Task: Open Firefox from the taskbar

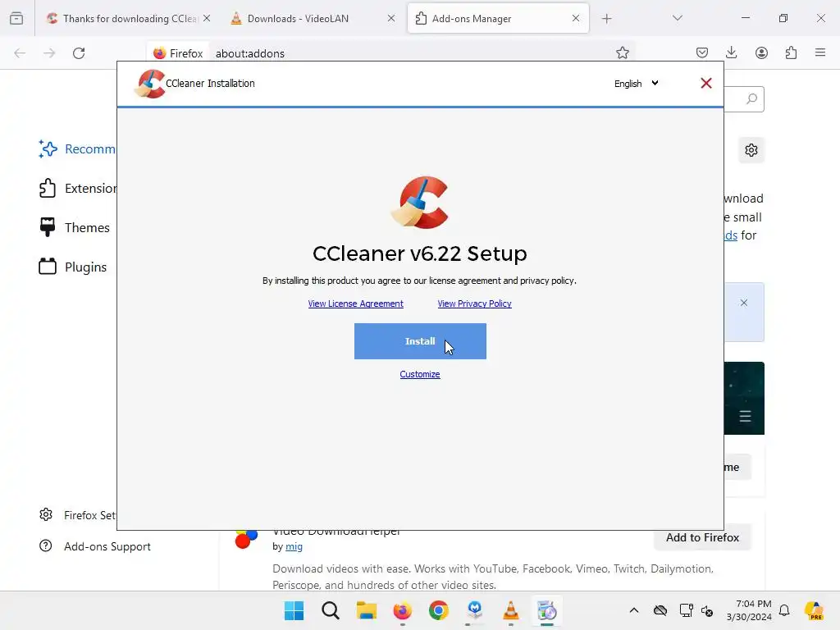Action: tap(402, 610)
